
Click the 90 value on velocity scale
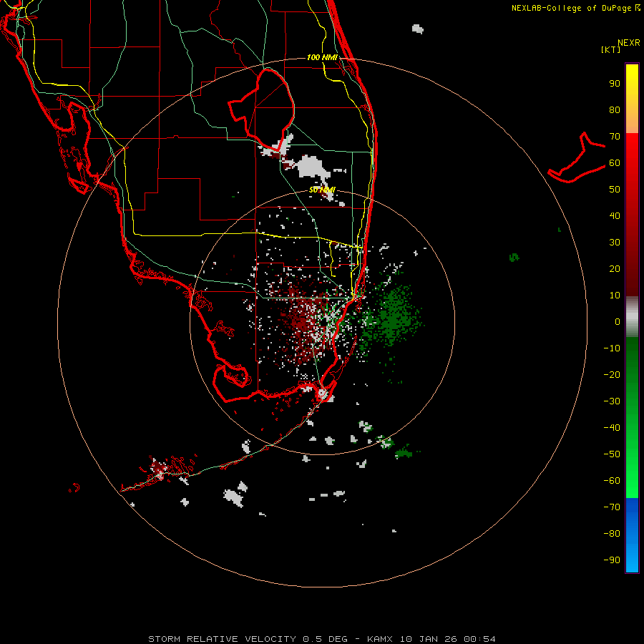point(615,84)
